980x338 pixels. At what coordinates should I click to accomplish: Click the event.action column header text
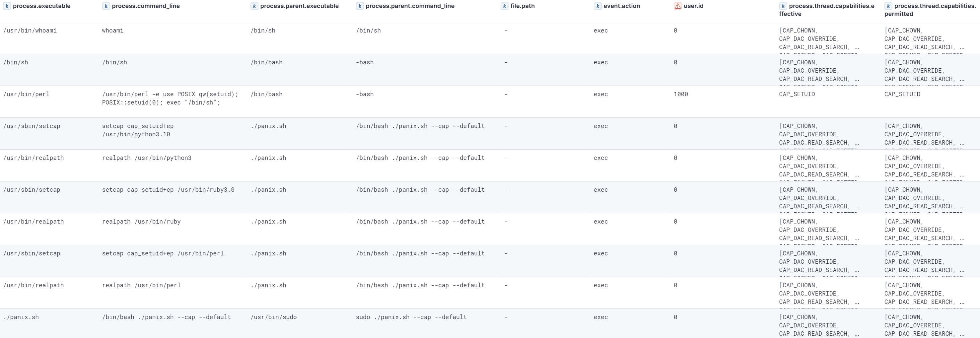pos(622,6)
